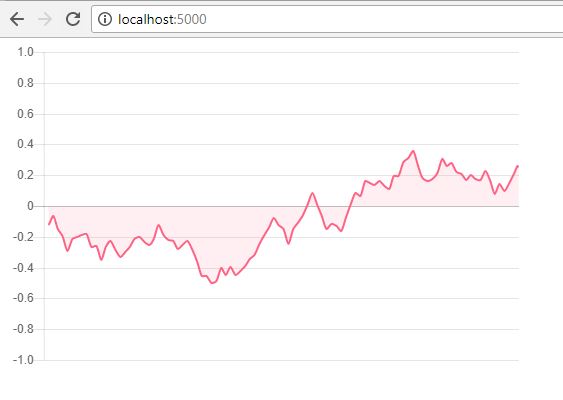Focus the localhost:5000 address bar
This screenshot has height=400, width=563.
tap(327, 19)
